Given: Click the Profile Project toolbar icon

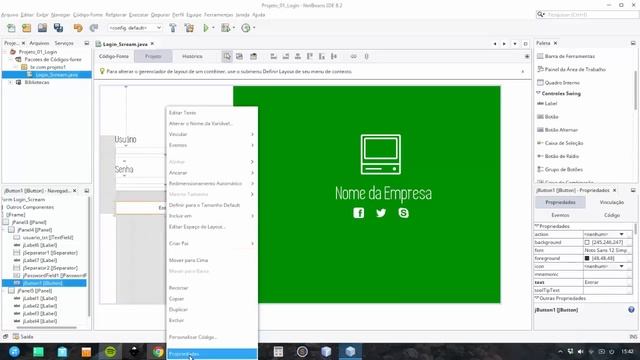Looking at the screenshot, I should coord(246,28).
